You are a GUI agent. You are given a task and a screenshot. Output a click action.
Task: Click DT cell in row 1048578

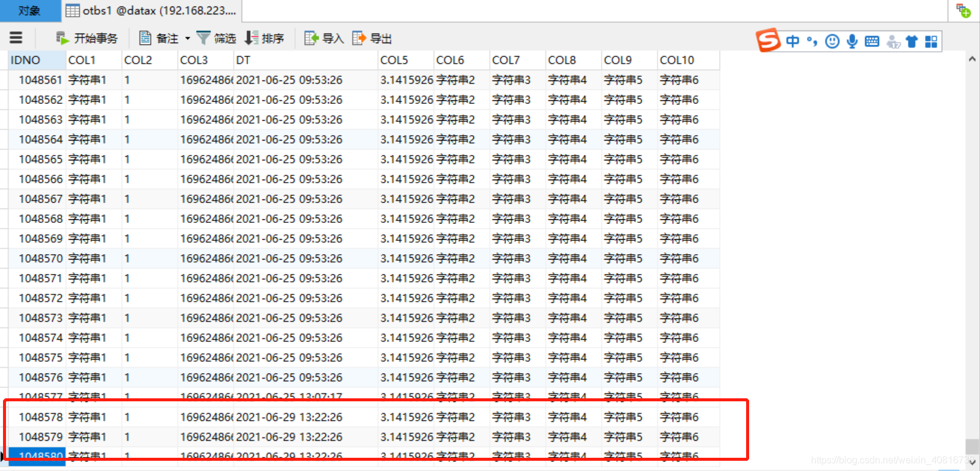click(x=305, y=417)
